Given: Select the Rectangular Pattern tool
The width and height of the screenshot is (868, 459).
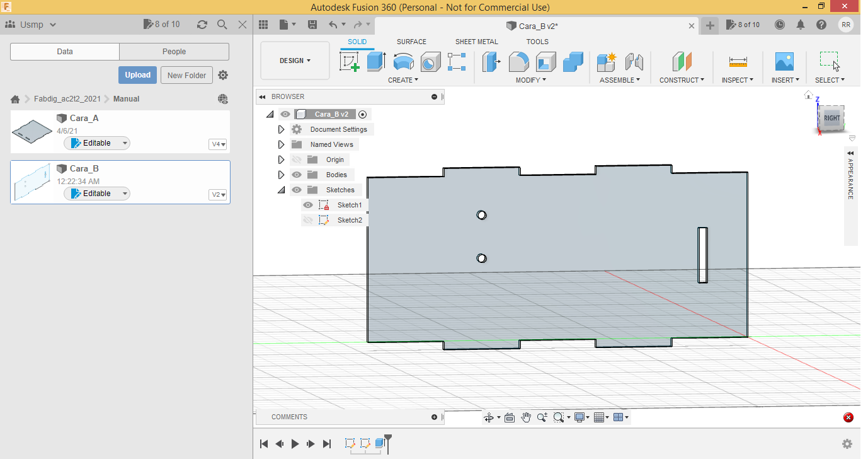Looking at the screenshot, I should (457, 62).
